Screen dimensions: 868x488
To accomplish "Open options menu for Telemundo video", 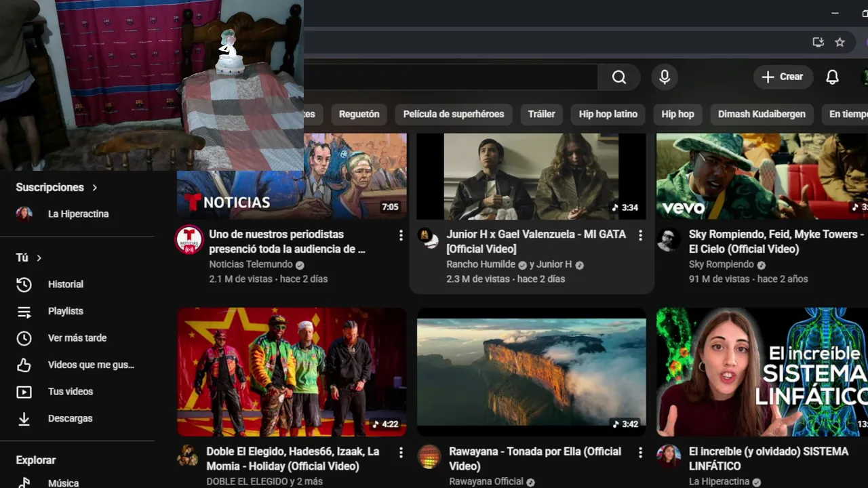I will click(401, 235).
